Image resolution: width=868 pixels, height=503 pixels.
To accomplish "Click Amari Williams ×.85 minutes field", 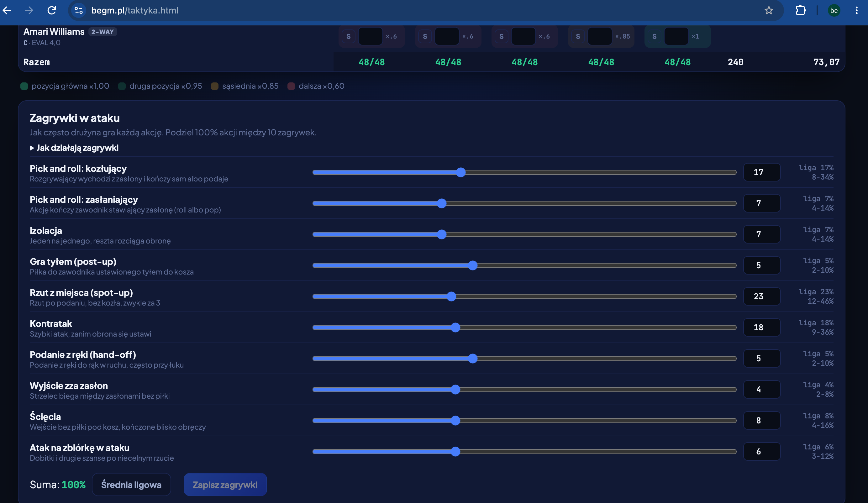I will click(x=600, y=36).
